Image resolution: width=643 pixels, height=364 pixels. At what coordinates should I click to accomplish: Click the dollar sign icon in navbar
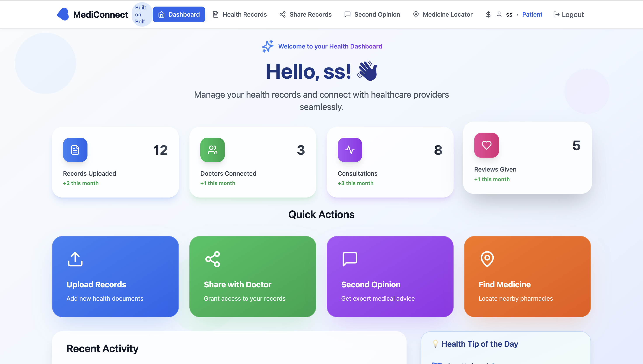coord(488,14)
